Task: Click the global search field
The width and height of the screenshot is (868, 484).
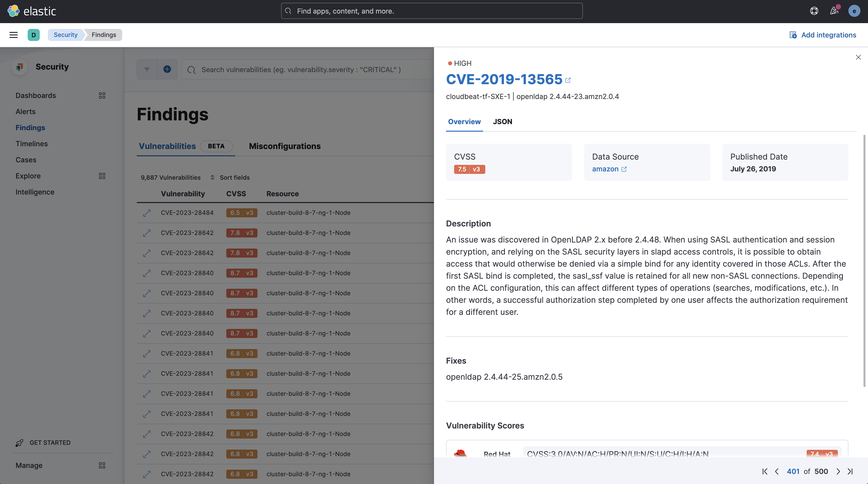Action: (x=431, y=11)
